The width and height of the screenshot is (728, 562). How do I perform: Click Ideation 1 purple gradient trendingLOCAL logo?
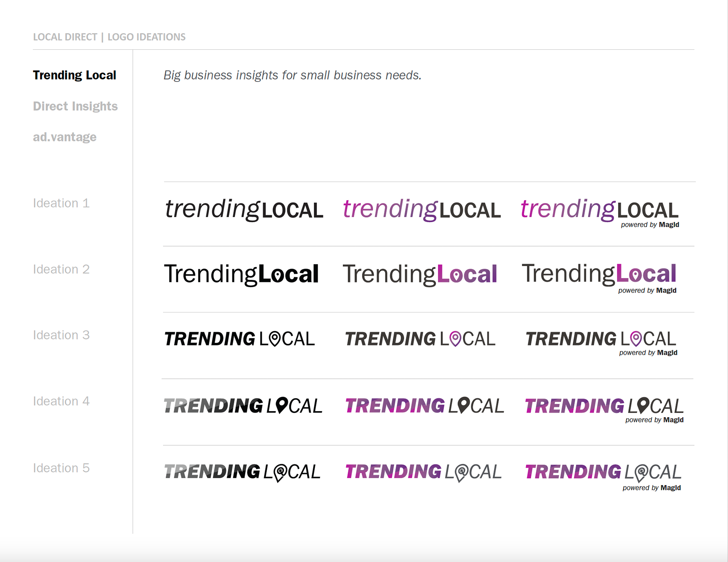422,209
